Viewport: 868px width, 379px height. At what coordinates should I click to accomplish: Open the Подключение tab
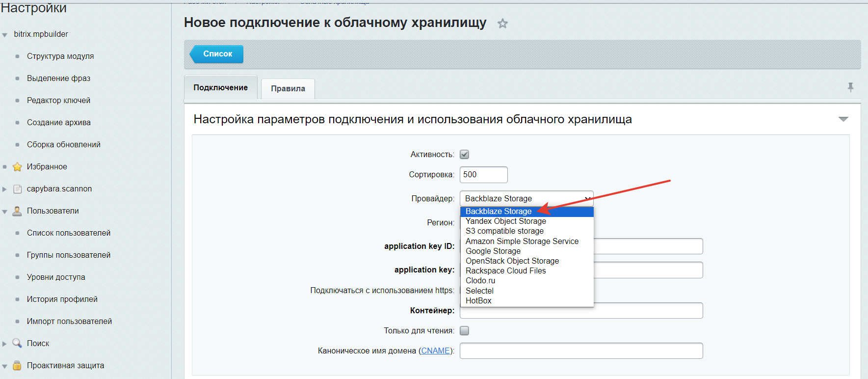220,88
